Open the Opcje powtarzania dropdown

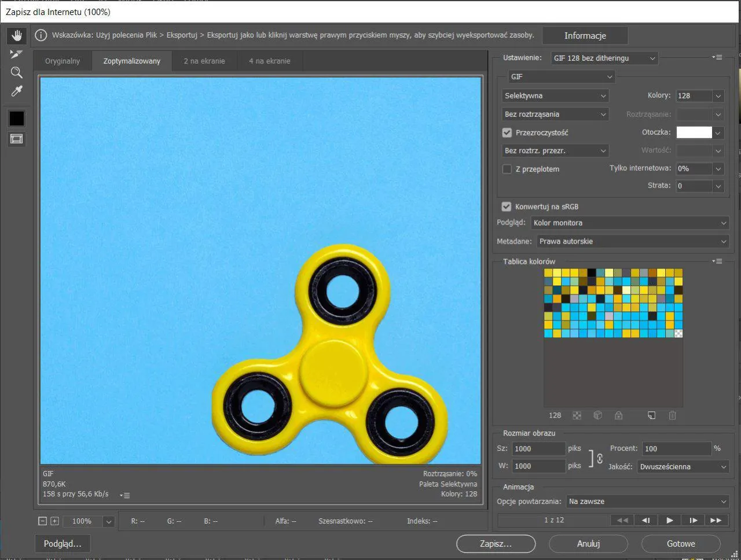point(647,502)
